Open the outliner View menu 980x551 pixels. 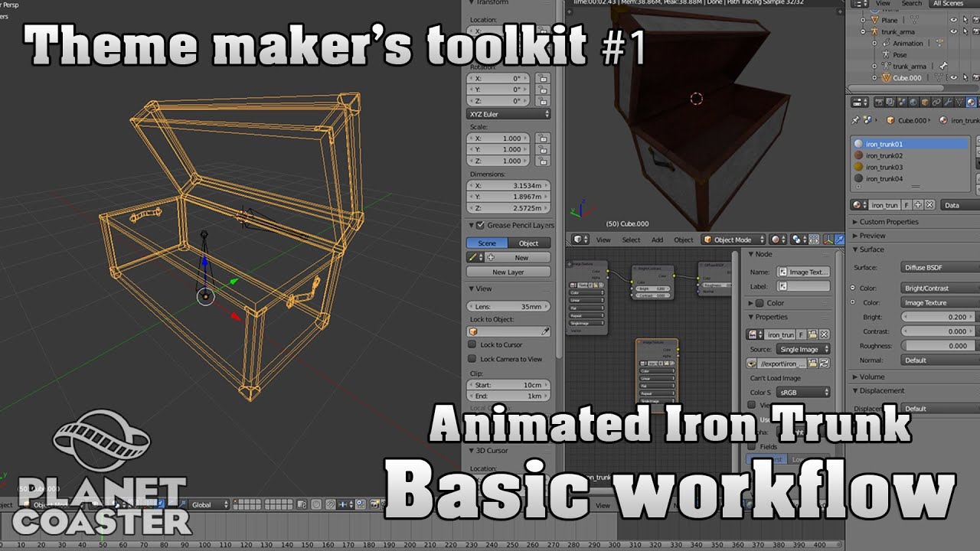883,3
